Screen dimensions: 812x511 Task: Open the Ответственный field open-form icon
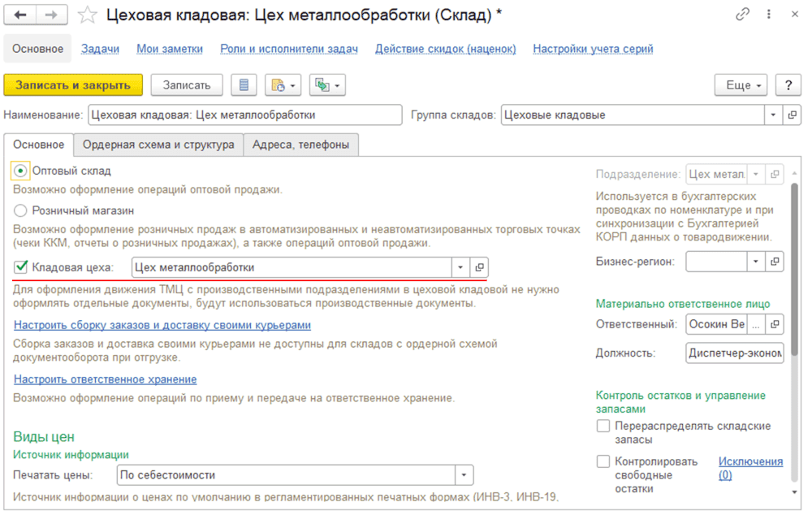[x=775, y=324]
